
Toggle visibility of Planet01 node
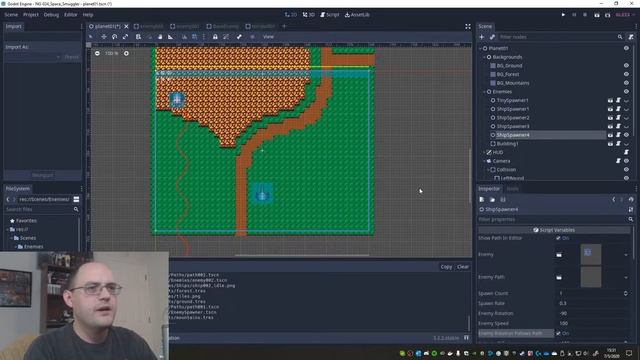click(x=626, y=48)
